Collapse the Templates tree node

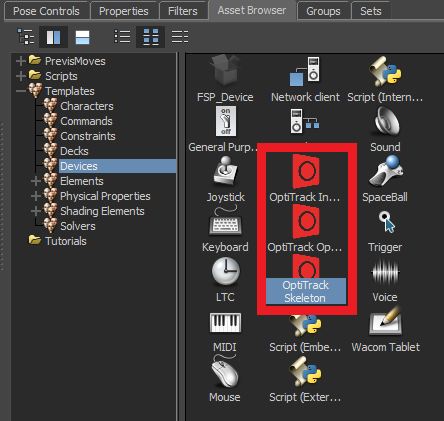click(x=21, y=91)
